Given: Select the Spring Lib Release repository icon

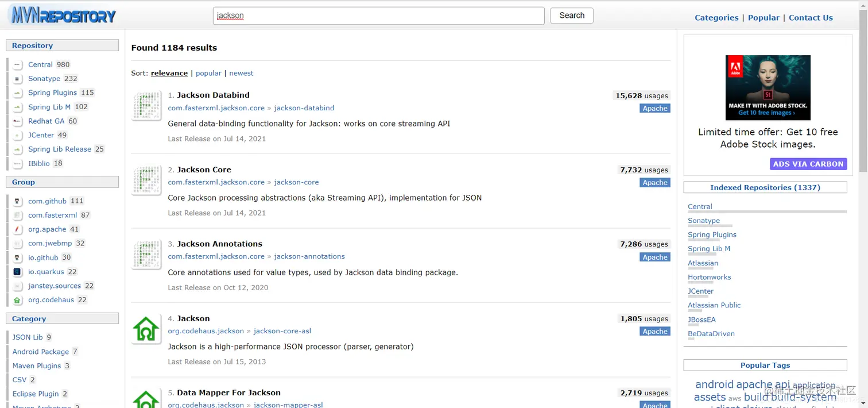Looking at the screenshot, I should pyautogui.click(x=18, y=149).
